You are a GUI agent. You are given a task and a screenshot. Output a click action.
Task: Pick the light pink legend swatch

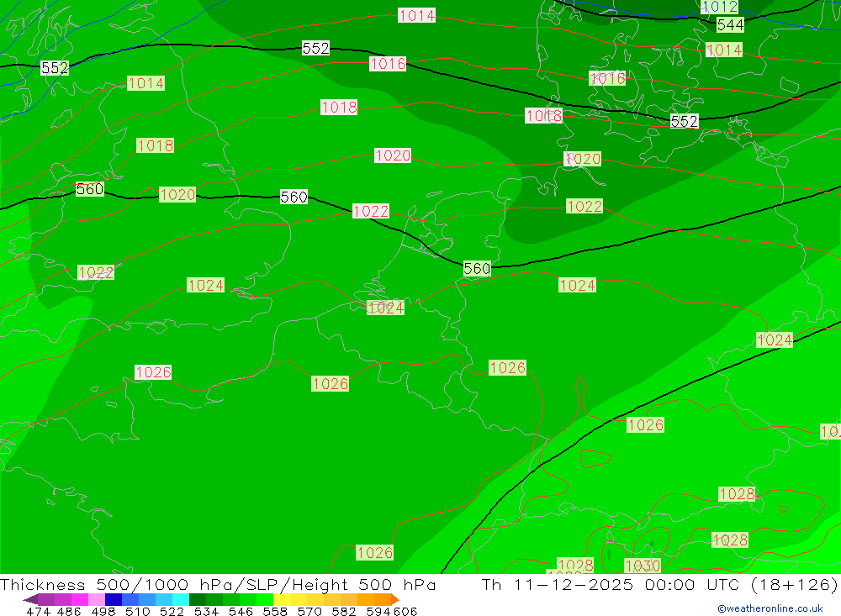(x=97, y=599)
